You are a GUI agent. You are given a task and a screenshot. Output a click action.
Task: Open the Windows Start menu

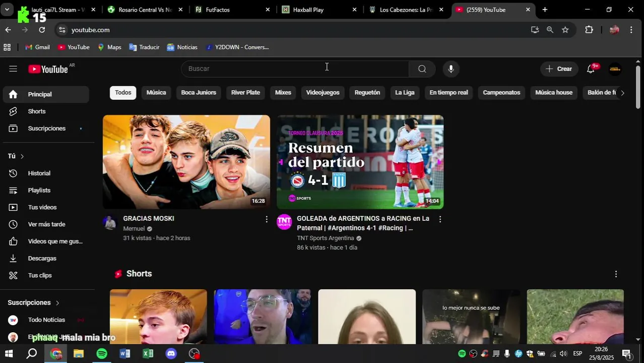pyautogui.click(x=9, y=354)
